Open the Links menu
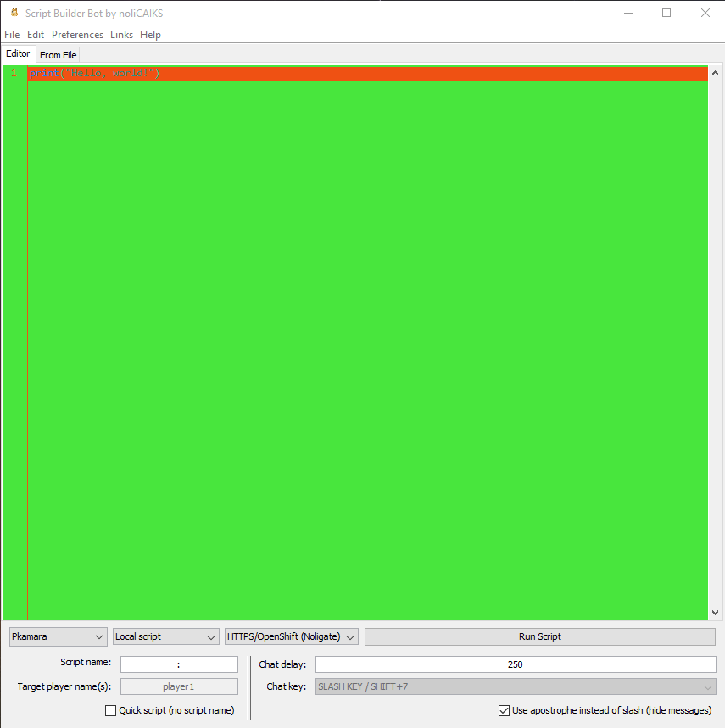This screenshot has height=728, width=725. tap(122, 35)
